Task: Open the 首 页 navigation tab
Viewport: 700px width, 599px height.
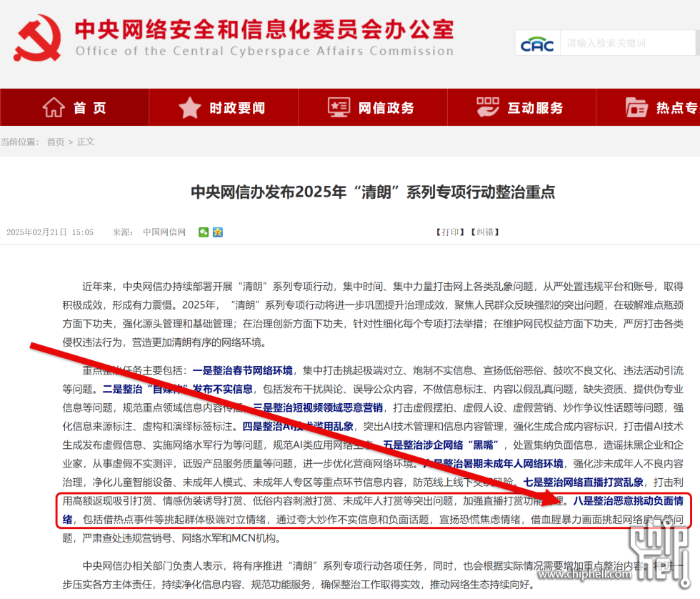Action: [x=74, y=107]
